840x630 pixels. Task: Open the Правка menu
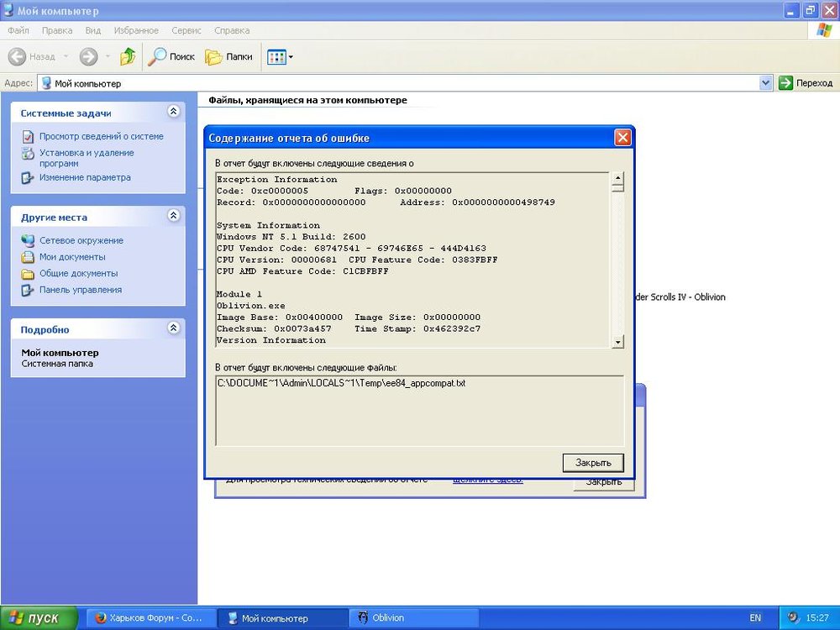point(57,30)
